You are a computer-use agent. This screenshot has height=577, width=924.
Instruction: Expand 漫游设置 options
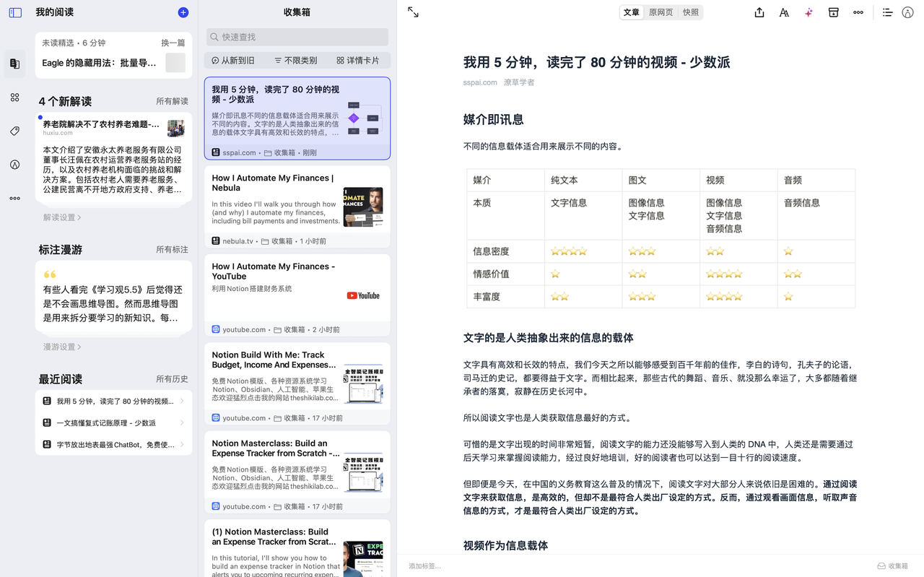tap(62, 347)
